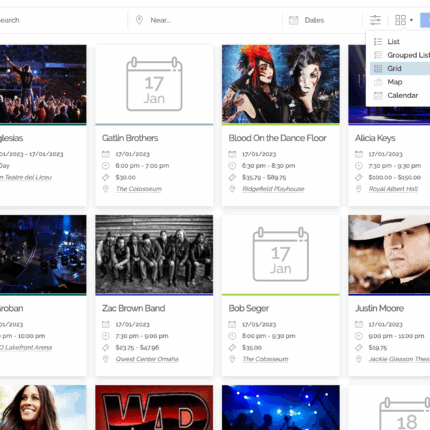This screenshot has width=430, height=430.
Task: Choose the Grid view option
Action: click(x=400, y=68)
